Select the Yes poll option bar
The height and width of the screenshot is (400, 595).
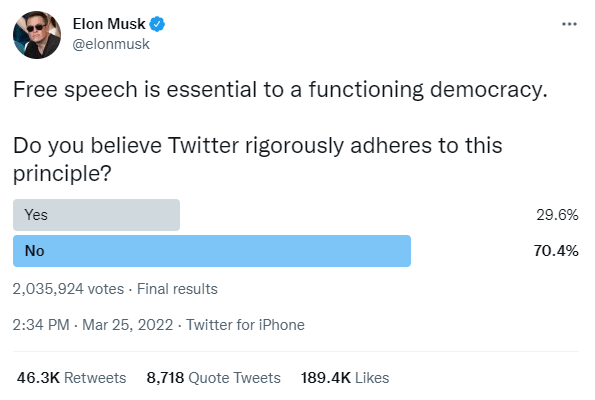pos(96,215)
